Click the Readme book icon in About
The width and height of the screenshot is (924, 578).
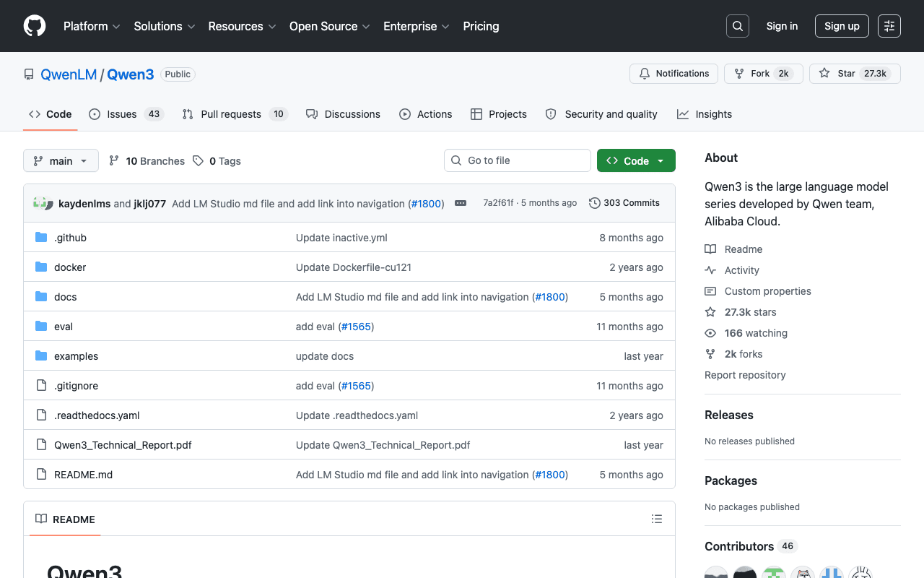click(710, 249)
